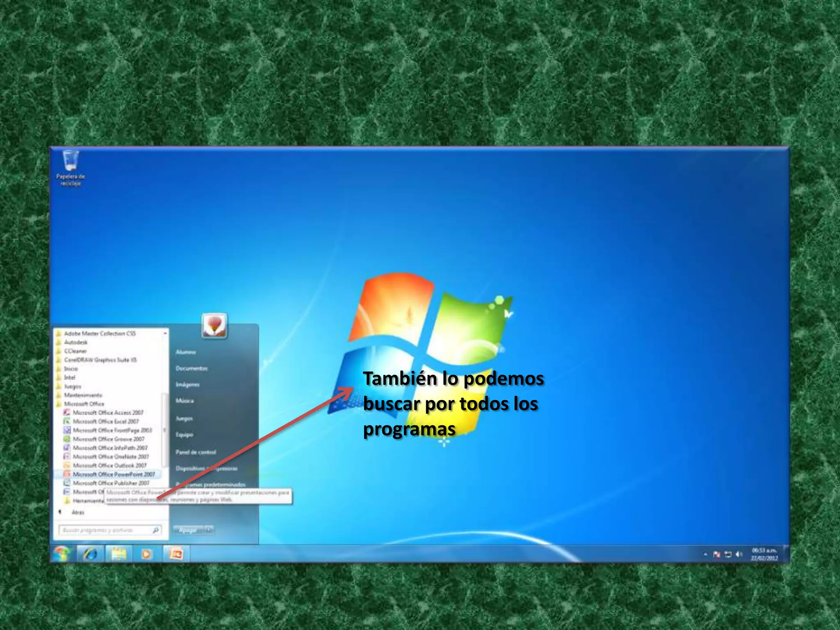
Task: Open Internet Explorer from the taskbar
Action: (91, 554)
